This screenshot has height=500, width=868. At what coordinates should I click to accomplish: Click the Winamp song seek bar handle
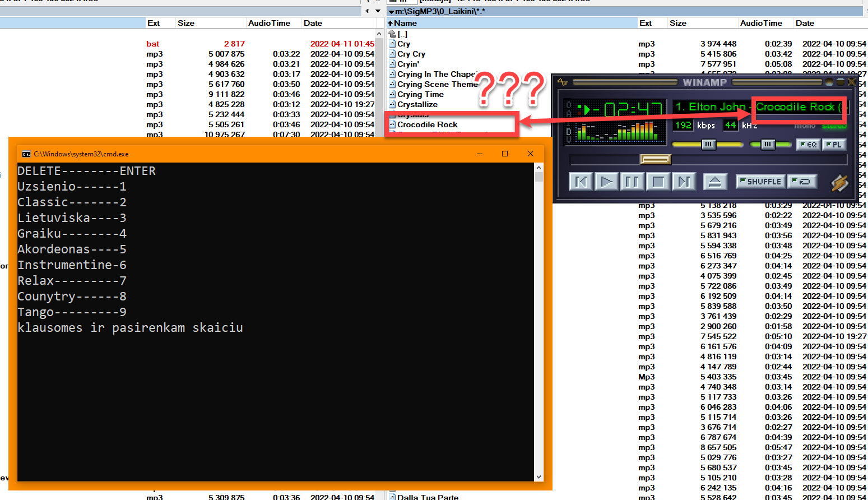point(655,160)
